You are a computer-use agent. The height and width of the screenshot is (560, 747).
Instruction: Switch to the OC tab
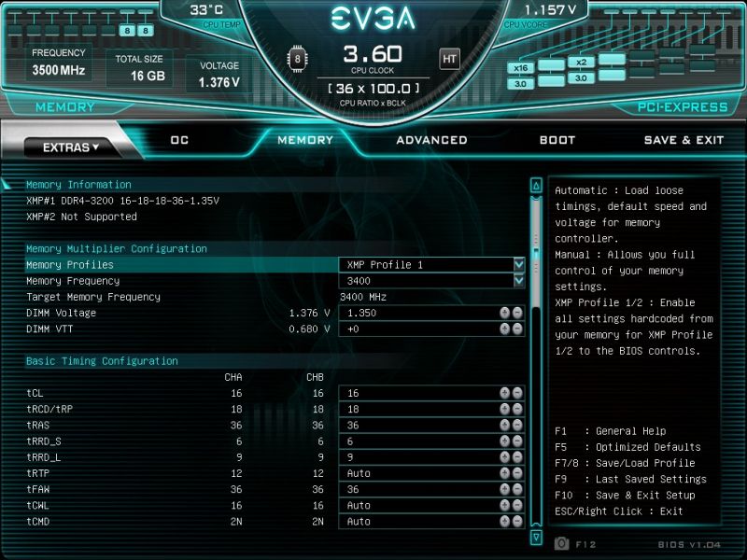179,140
